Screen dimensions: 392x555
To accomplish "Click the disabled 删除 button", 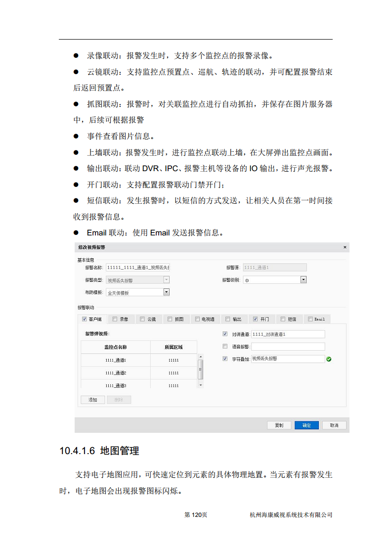I will (119, 400).
